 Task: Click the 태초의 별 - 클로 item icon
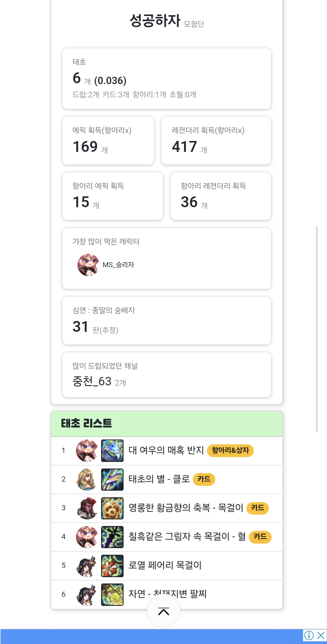tap(112, 479)
